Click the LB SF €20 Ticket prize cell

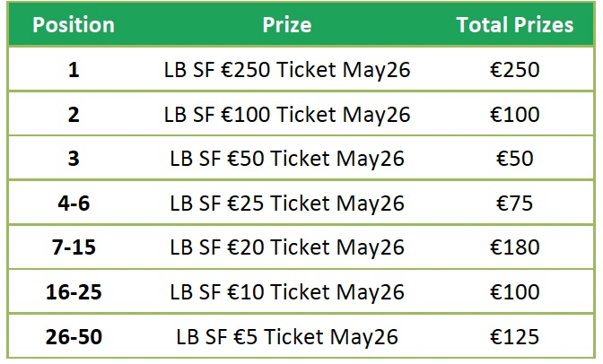point(287,247)
